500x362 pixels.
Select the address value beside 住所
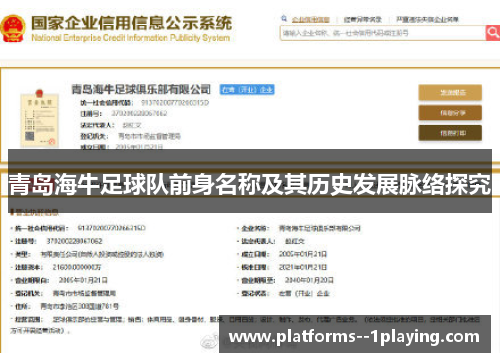coord(79,306)
